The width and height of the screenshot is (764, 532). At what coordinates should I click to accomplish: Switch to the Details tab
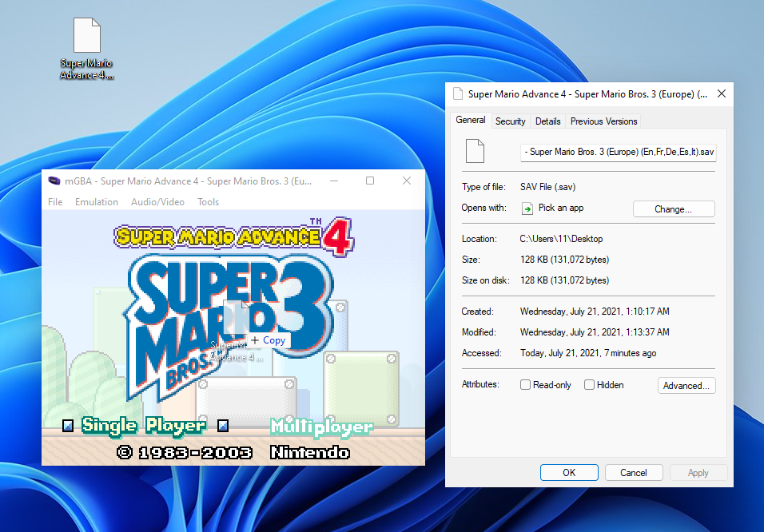click(x=547, y=121)
